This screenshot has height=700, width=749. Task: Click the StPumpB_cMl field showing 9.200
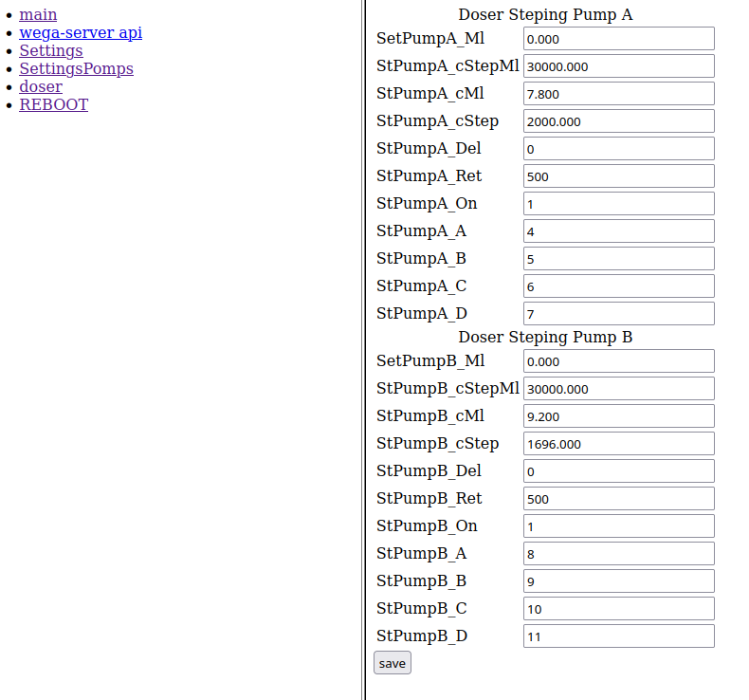618,416
